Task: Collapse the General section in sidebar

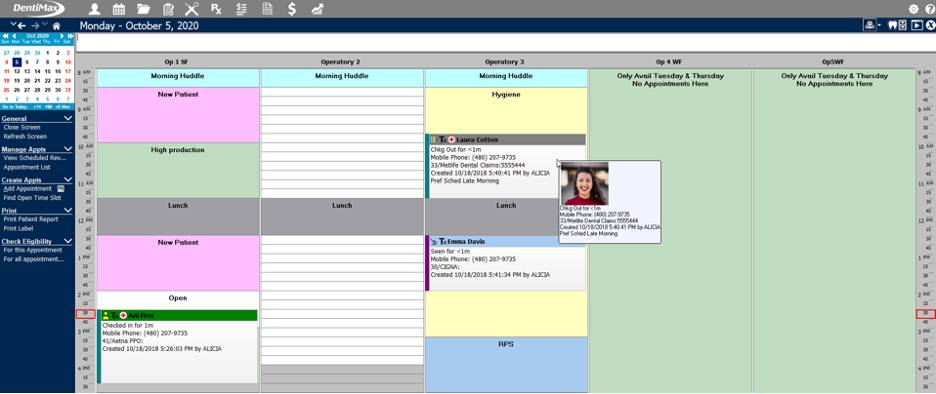Action: (x=68, y=118)
